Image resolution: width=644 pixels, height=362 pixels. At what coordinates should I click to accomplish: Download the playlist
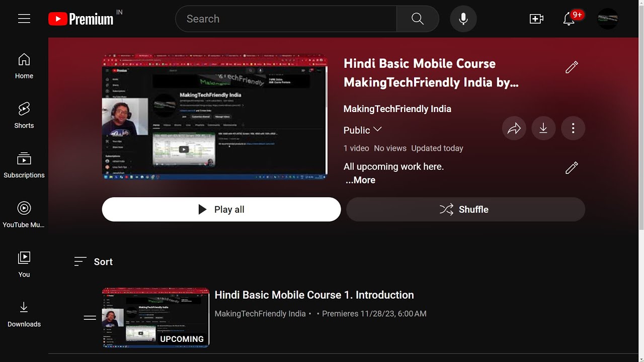pos(543,129)
